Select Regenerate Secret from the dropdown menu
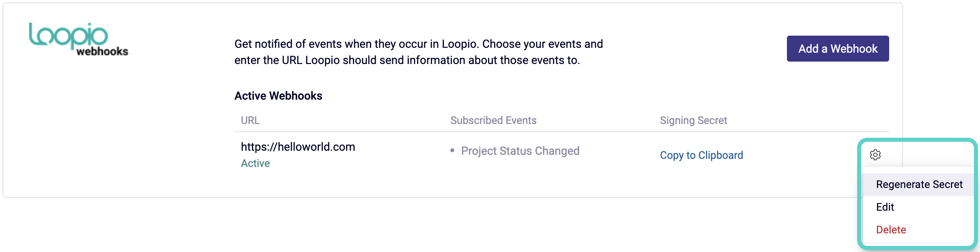Image resolution: width=980 pixels, height=252 pixels. pyautogui.click(x=919, y=185)
